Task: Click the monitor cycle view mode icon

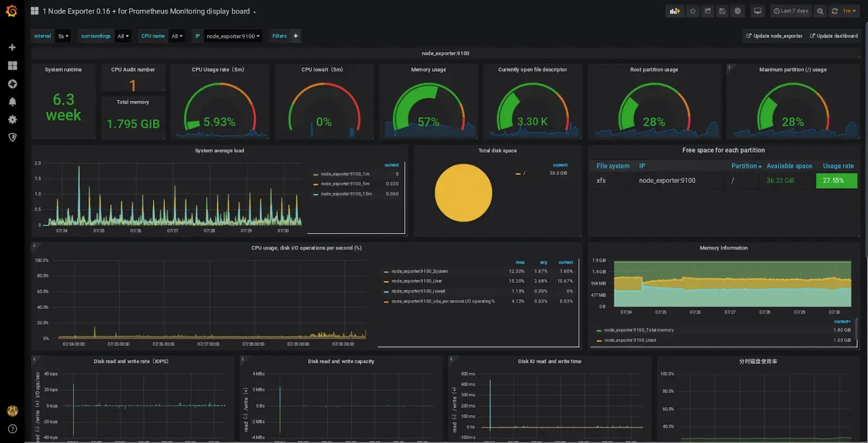Action: (x=758, y=11)
